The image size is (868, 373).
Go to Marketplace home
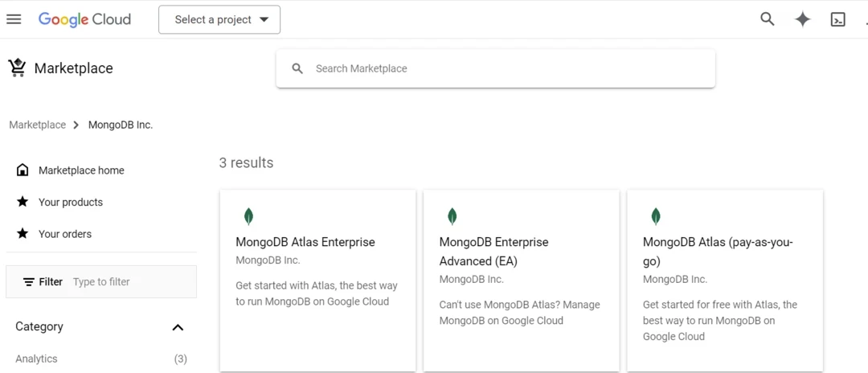click(x=81, y=170)
